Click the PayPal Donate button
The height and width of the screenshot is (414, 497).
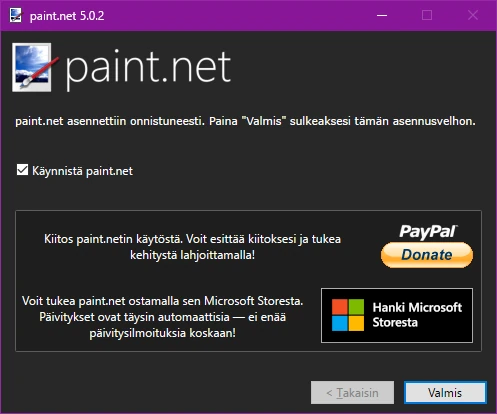(427, 255)
